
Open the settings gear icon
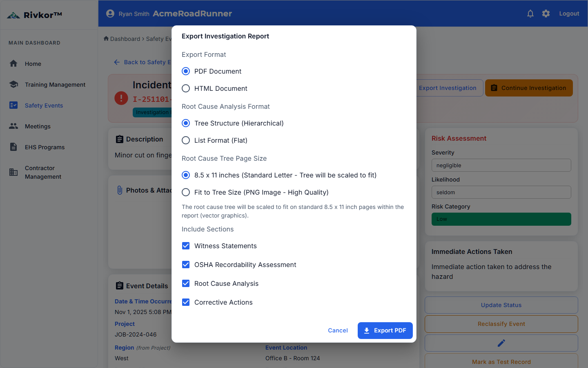[x=546, y=13]
